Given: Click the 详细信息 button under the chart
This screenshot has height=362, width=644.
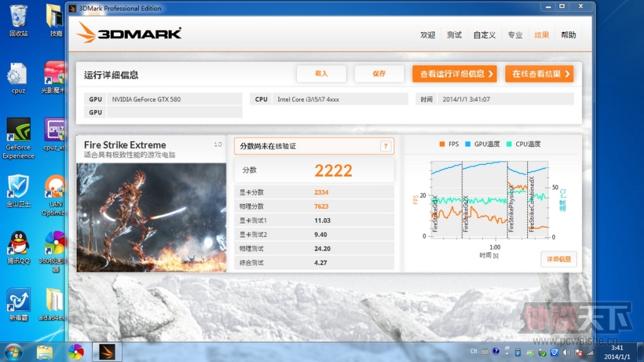Looking at the screenshot, I should click(558, 259).
